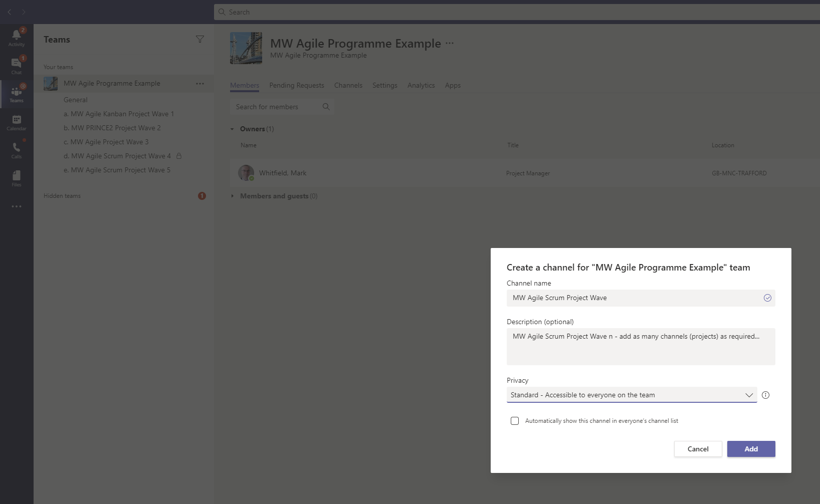Select the General channel

(76, 100)
